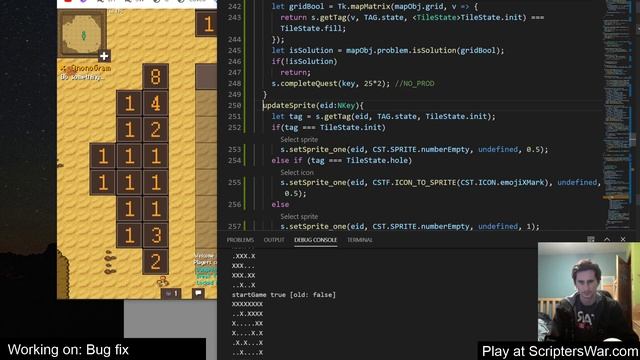Click 'CSTF.ICON_TO_SPRITE' on line 255
Screen dimensions: 640x360
click(x=414, y=182)
